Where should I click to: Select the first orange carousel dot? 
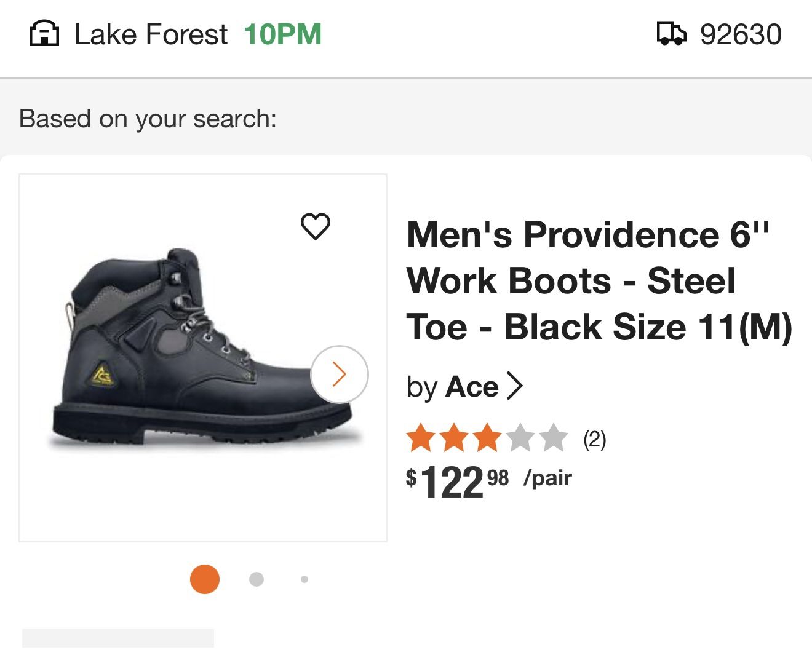click(205, 579)
